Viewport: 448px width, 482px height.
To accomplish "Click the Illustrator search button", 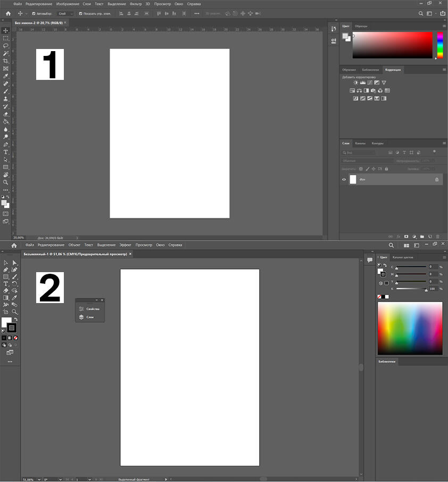I will 391,246.
